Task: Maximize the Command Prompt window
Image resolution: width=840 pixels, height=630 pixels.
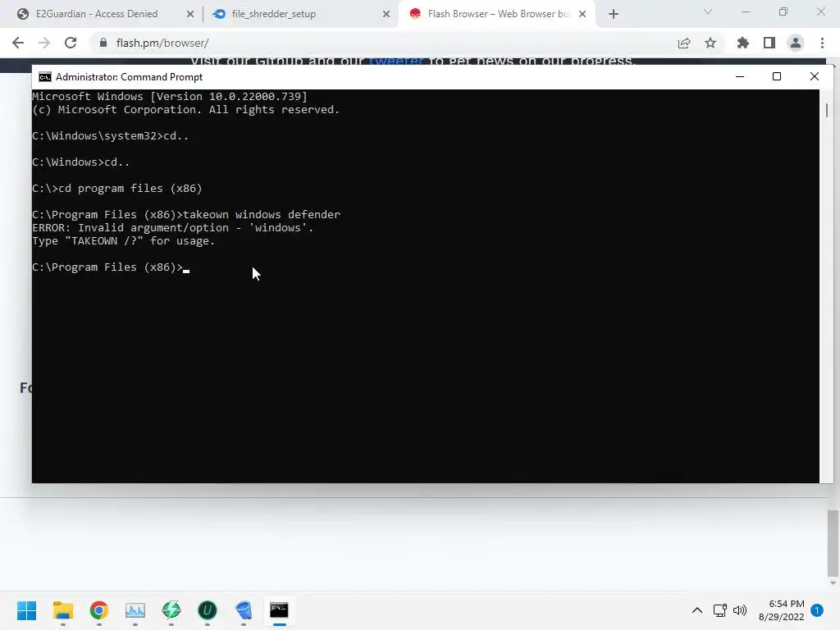Action: click(777, 76)
